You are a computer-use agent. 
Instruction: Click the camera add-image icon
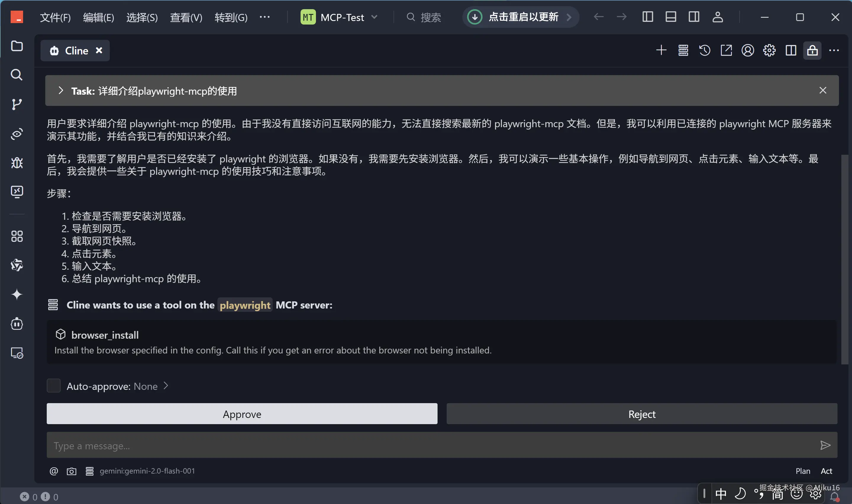point(71,471)
